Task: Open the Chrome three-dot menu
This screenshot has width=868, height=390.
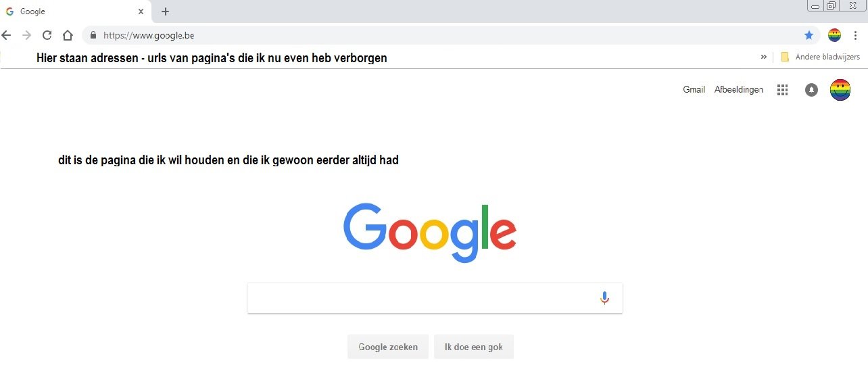Action: point(855,35)
